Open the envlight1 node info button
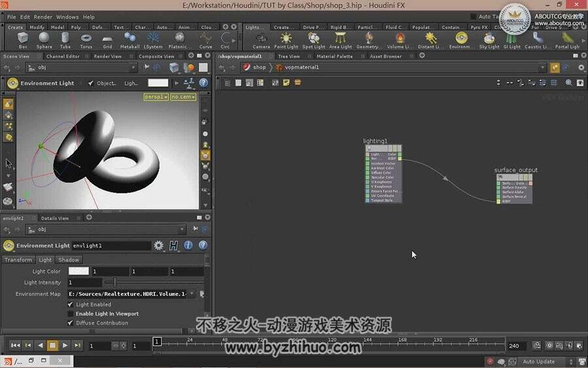 188,245
